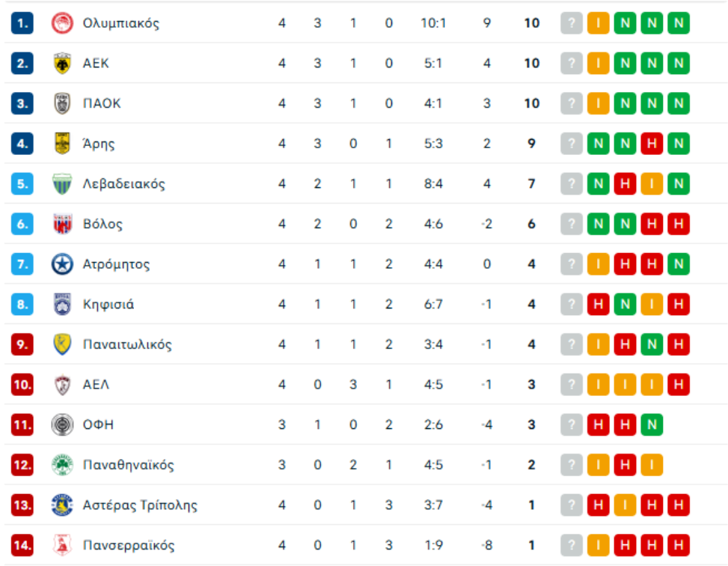Screen dimensions: 728x566
Task: Click the red 'H' loss badge in the Άρης row
Action: [652, 144]
